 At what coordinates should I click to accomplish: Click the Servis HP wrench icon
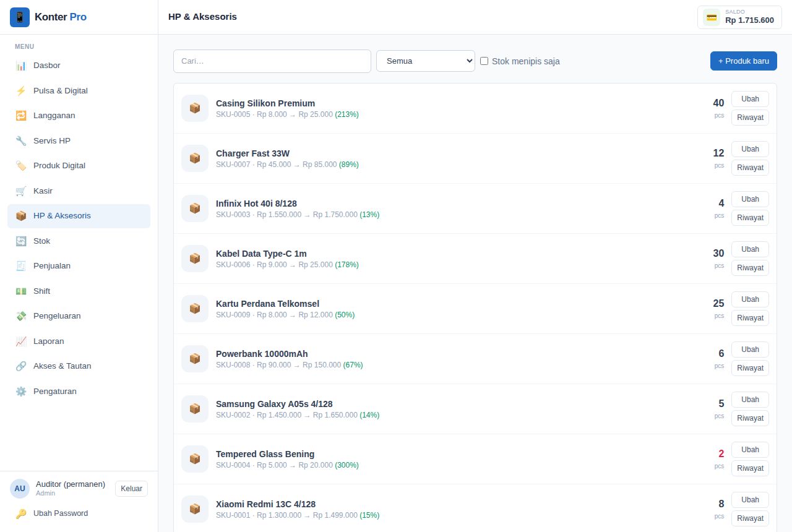(21, 141)
